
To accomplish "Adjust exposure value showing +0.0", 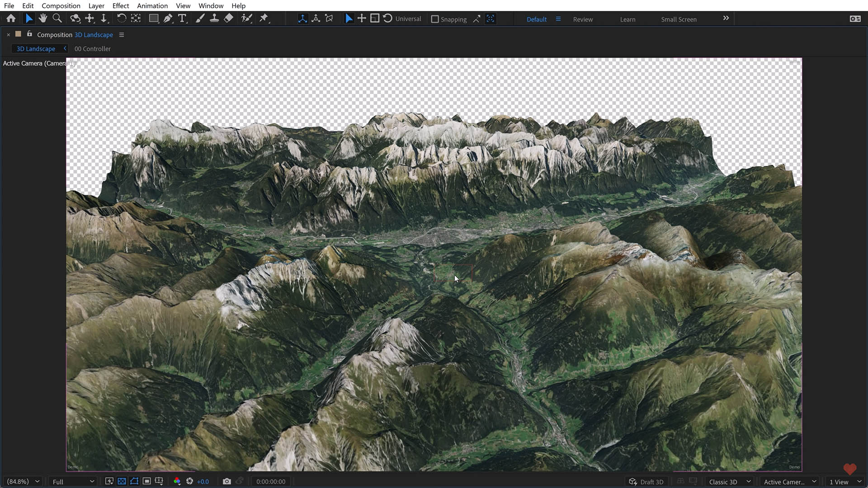I will click(x=203, y=481).
